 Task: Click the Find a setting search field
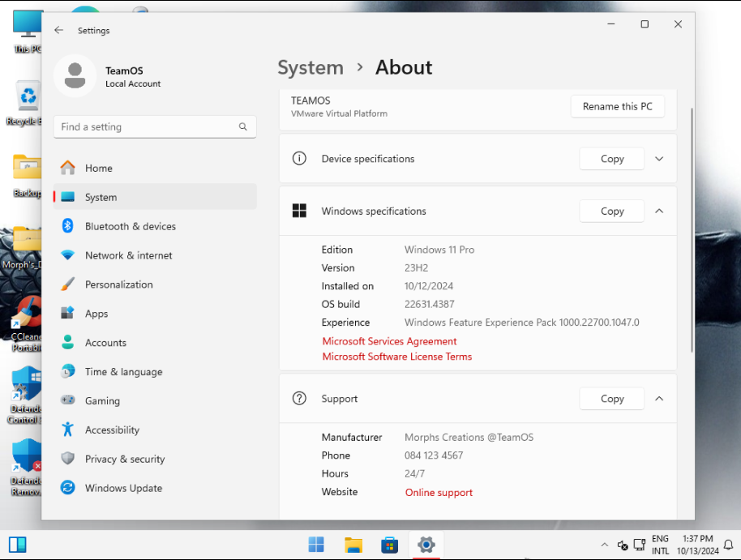point(155,126)
